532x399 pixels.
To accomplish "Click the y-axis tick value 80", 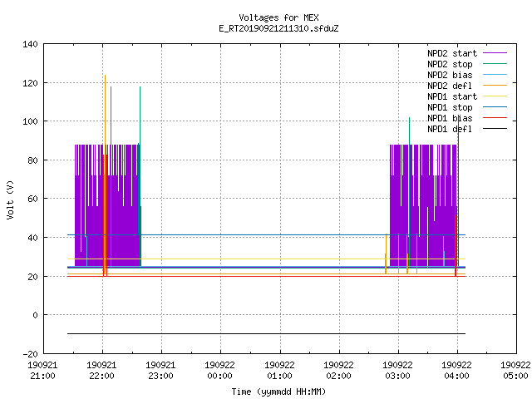I will point(32,160).
